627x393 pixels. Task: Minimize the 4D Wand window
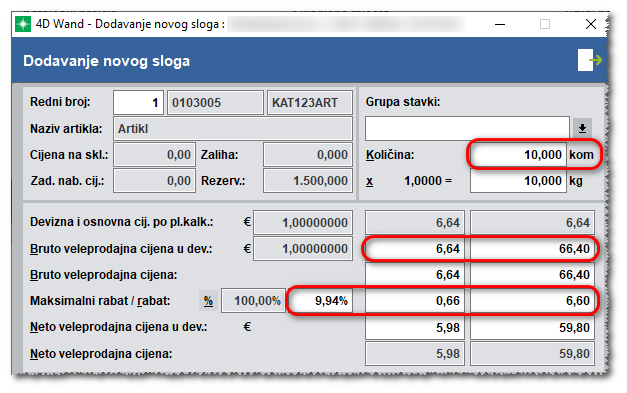500,24
